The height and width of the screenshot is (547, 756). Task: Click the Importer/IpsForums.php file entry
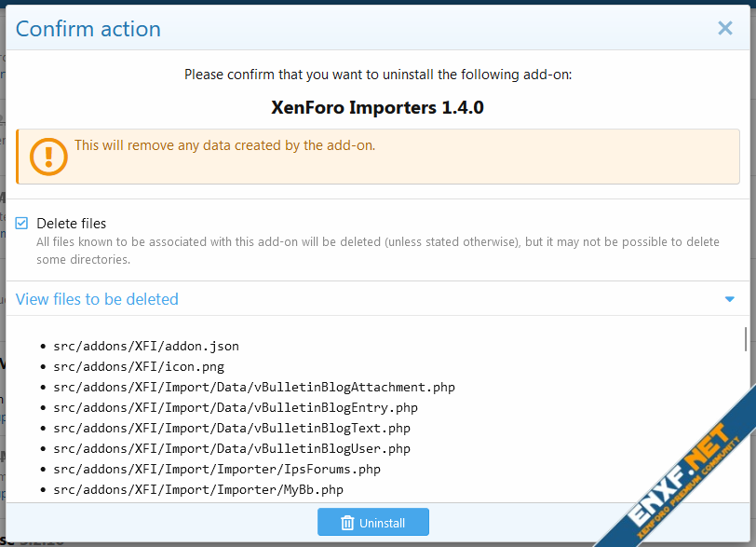tap(217, 469)
